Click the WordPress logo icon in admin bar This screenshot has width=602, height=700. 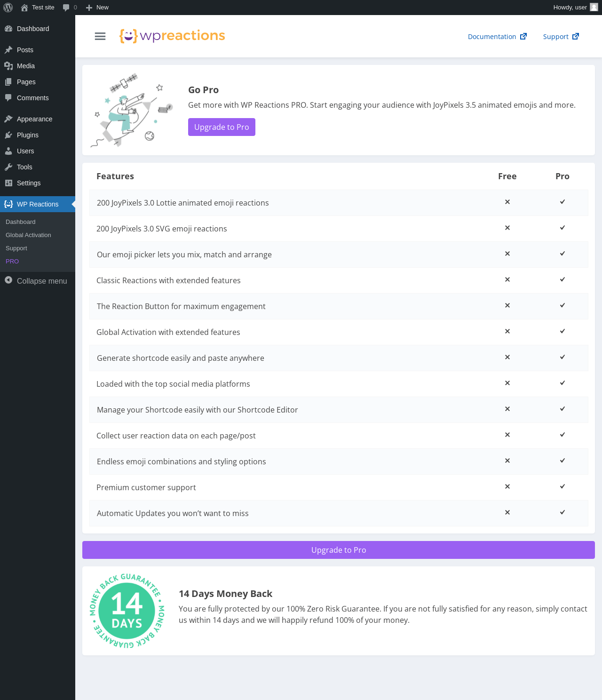point(8,8)
